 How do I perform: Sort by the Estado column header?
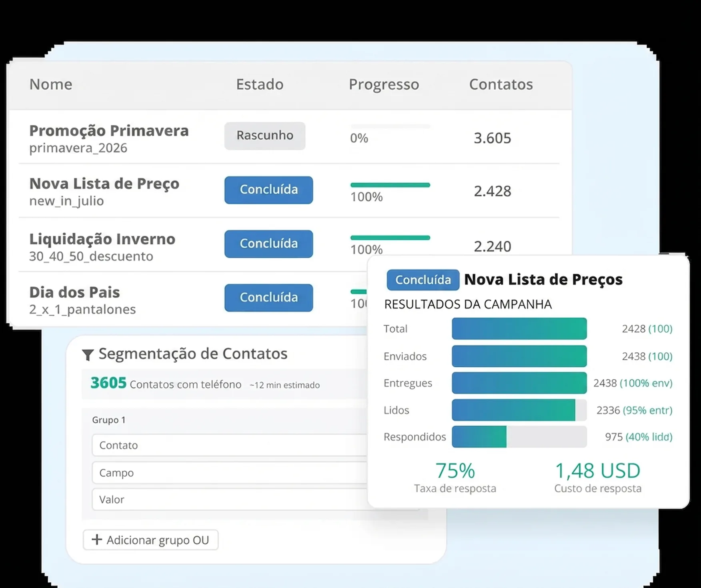click(260, 84)
